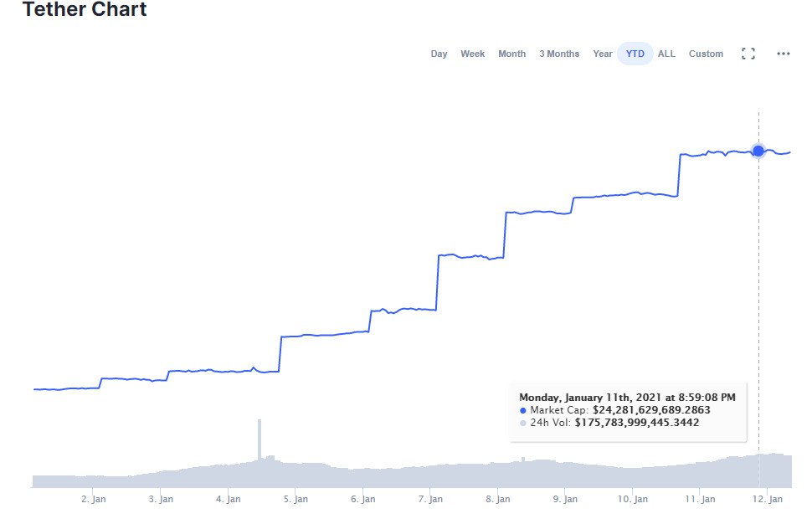Select the Week time range

pos(472,54)
